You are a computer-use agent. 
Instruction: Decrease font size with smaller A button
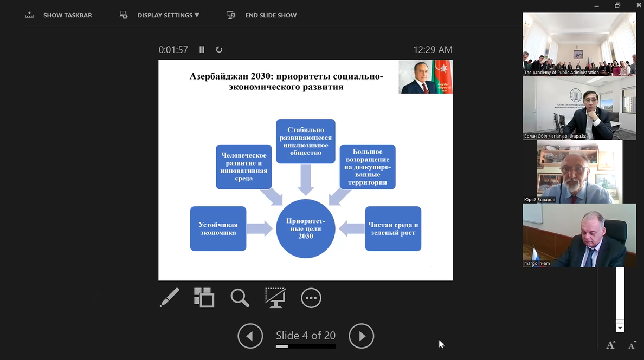[632, 345]
